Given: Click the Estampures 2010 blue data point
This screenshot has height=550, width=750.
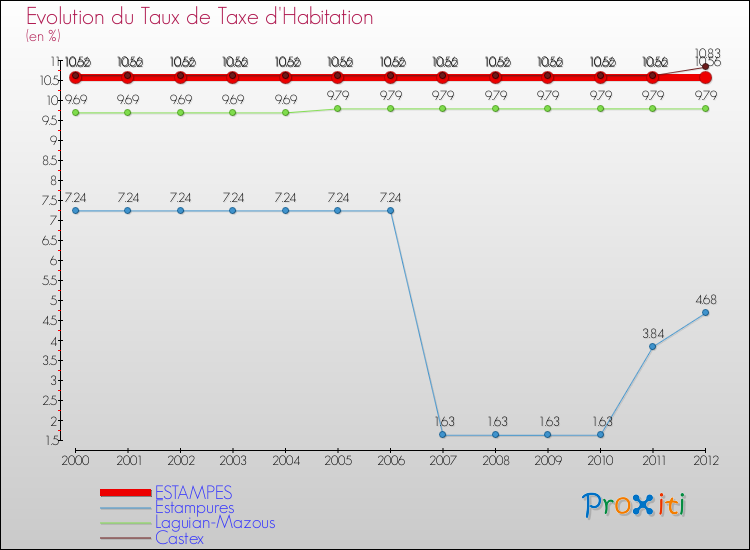Looking at the screenshot, I should point(600,435).
